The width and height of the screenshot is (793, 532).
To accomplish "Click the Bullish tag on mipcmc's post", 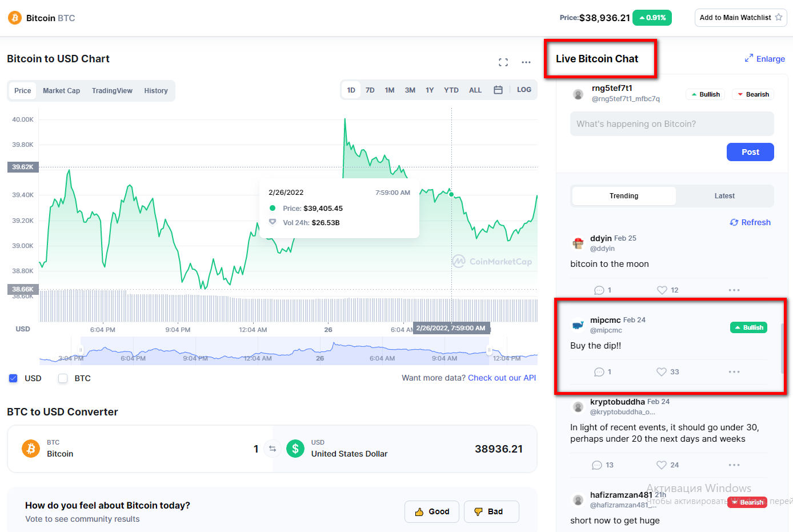I will [x=748, y=327].
